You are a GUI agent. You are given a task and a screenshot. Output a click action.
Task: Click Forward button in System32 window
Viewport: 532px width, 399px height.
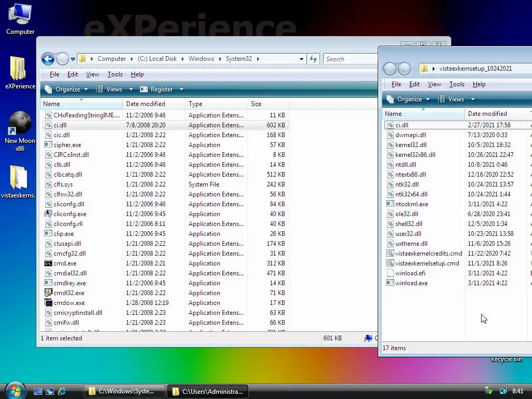[x=62, y=59]
